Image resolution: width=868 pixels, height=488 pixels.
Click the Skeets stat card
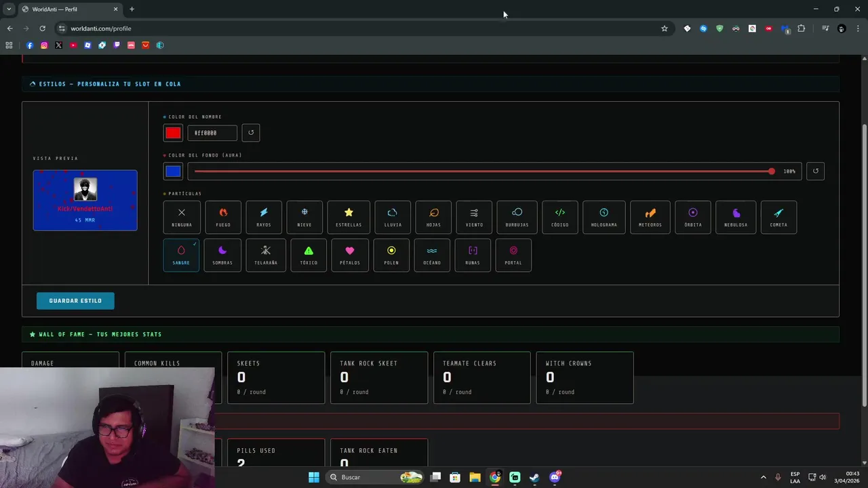[x=276, y=378]
